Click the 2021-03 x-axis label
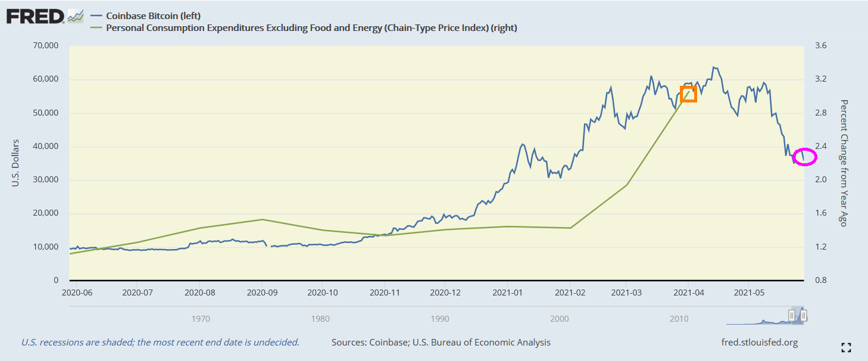Image resolution: width=868 pixels, height=361 pixels. 626,292
